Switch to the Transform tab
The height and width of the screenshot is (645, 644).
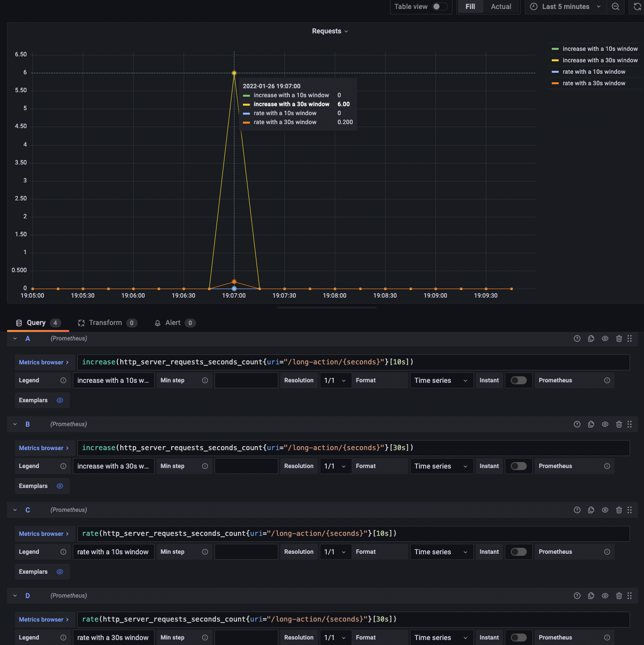(106, 322)
